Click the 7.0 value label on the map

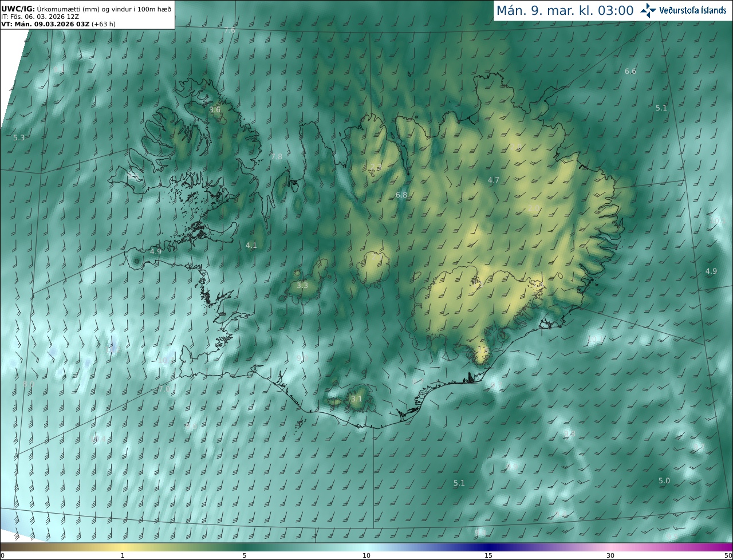coord(164,389)
